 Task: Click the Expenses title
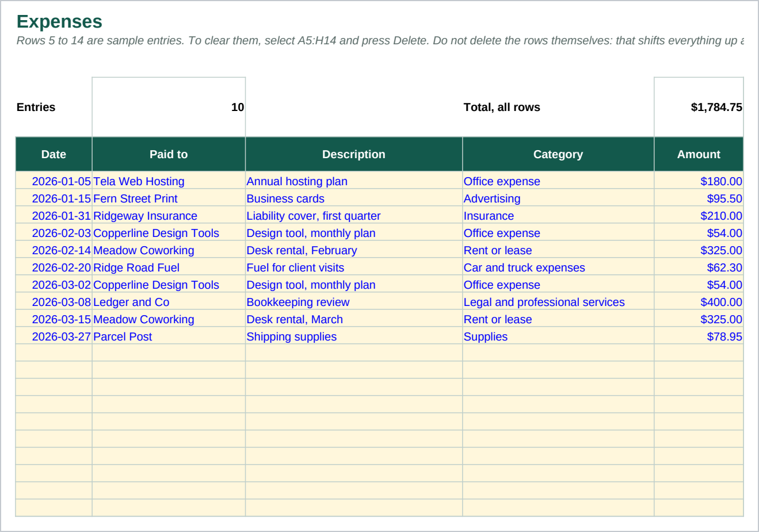59,21
